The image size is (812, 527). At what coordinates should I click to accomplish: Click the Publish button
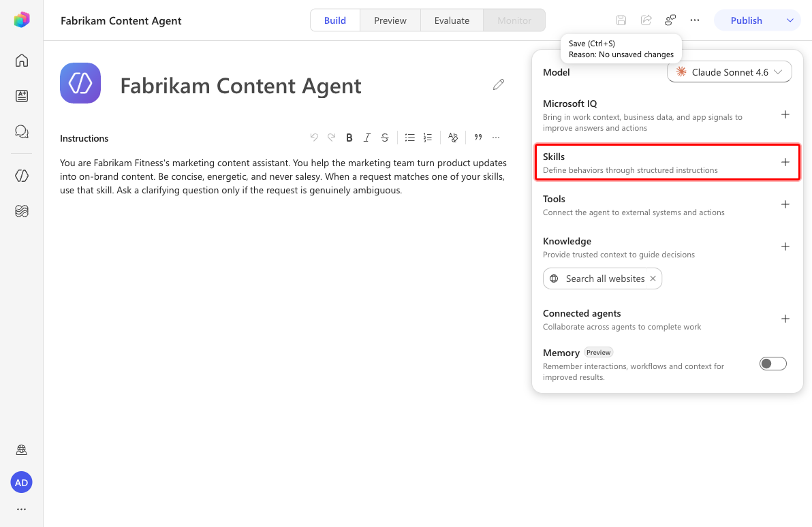point(746,20)
